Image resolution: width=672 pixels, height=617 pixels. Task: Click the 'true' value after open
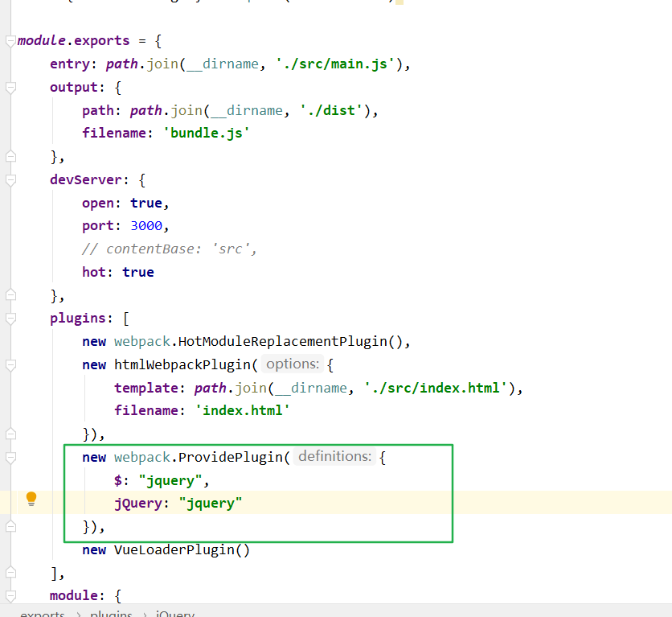tap(146, 203)
